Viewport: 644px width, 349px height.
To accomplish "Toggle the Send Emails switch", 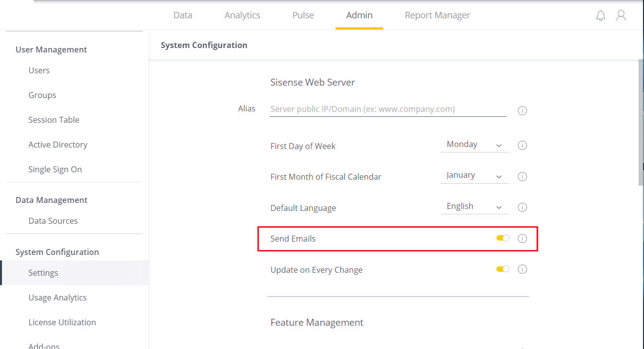I will (503, 239).
